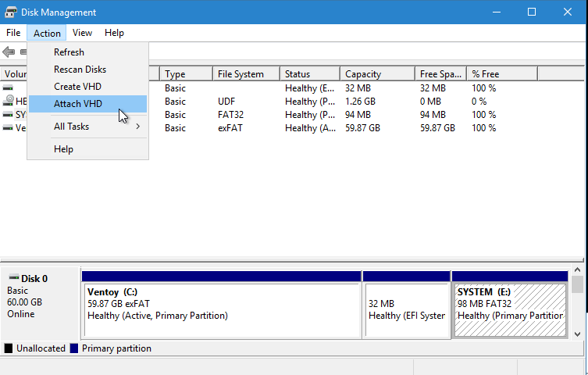Click the Disk Management title bar icon
588x375 pixels.
(x=10, y=12)
